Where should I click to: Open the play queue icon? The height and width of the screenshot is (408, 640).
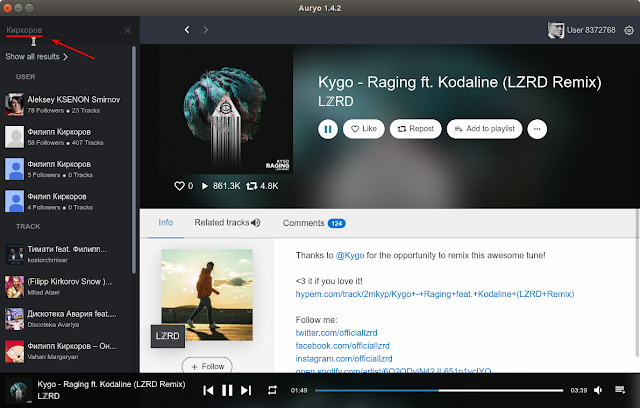(x=620, y=390)
